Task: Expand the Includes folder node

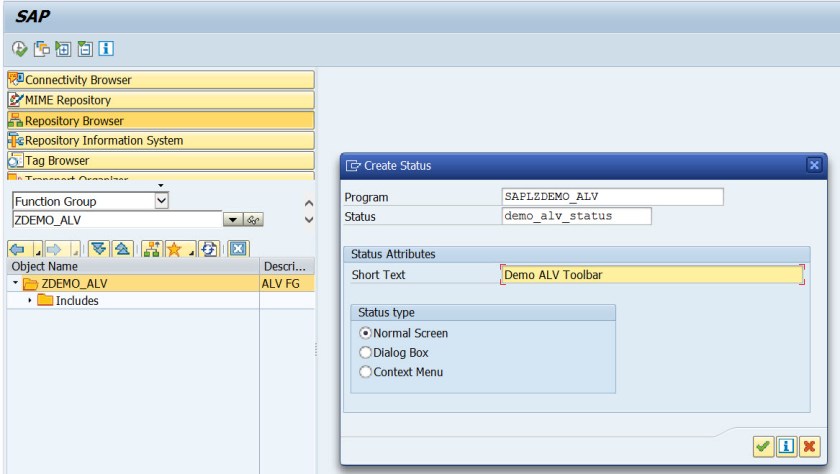Action: (x=30, y=300)
